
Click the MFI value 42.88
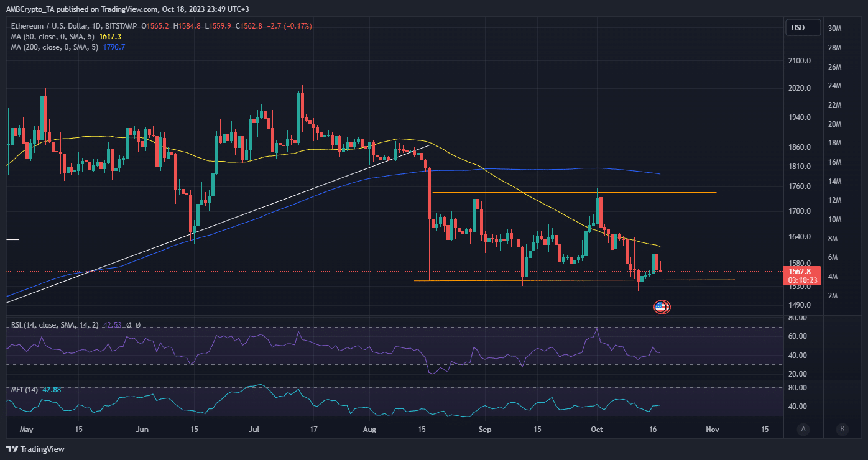coord(52,390)
